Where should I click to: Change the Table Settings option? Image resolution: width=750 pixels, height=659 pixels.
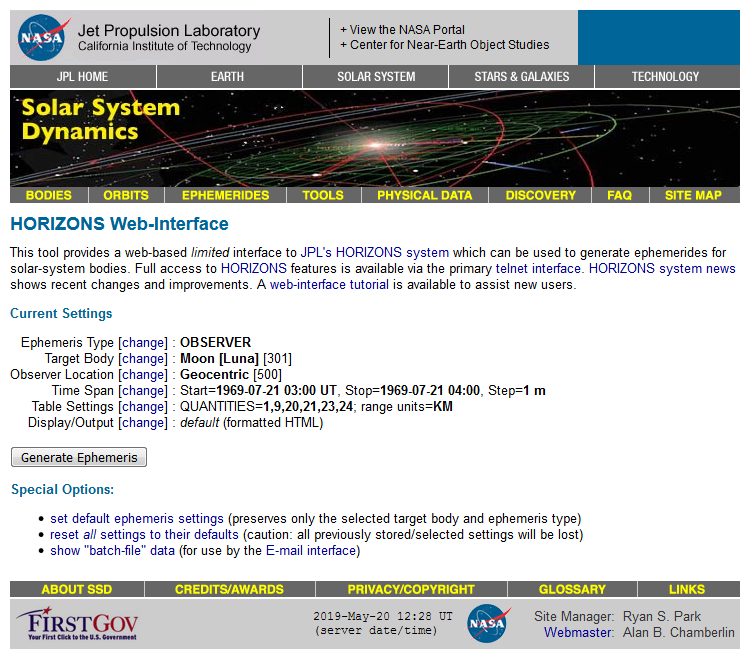143,406
